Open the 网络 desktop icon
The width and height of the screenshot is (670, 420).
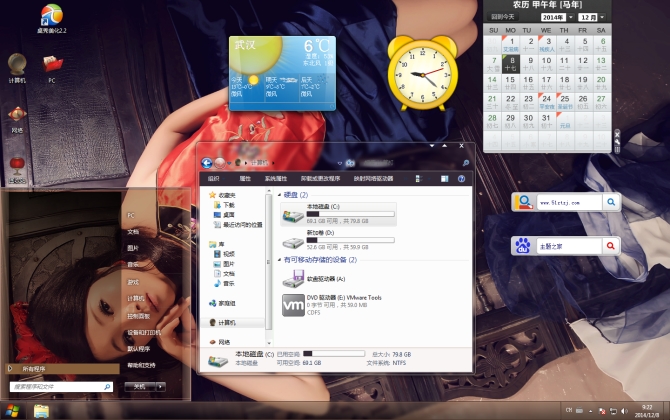[x=17, y=119]
